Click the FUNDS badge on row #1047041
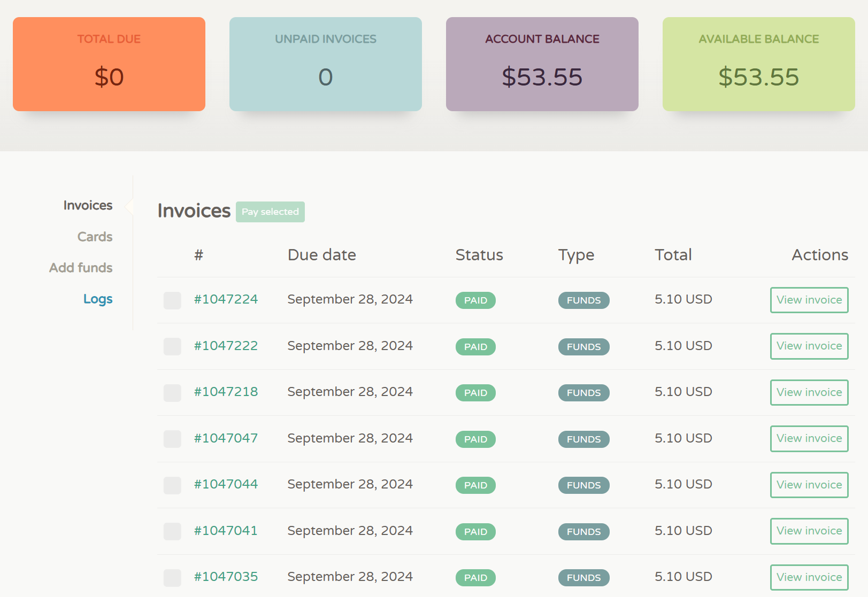The height and width of the screenshot is (597, 868). (583, 532)
